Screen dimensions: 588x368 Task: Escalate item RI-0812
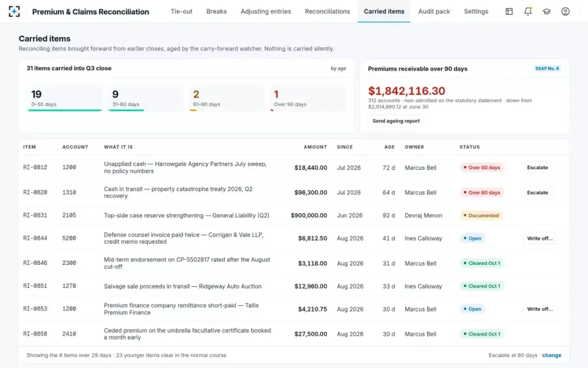point(538,168)
